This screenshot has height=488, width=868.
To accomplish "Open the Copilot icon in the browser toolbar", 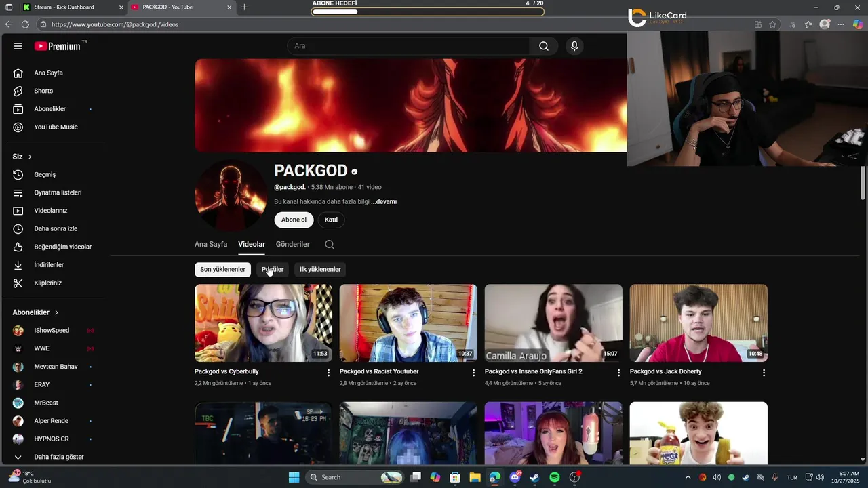I will click(x=857, y=24).
